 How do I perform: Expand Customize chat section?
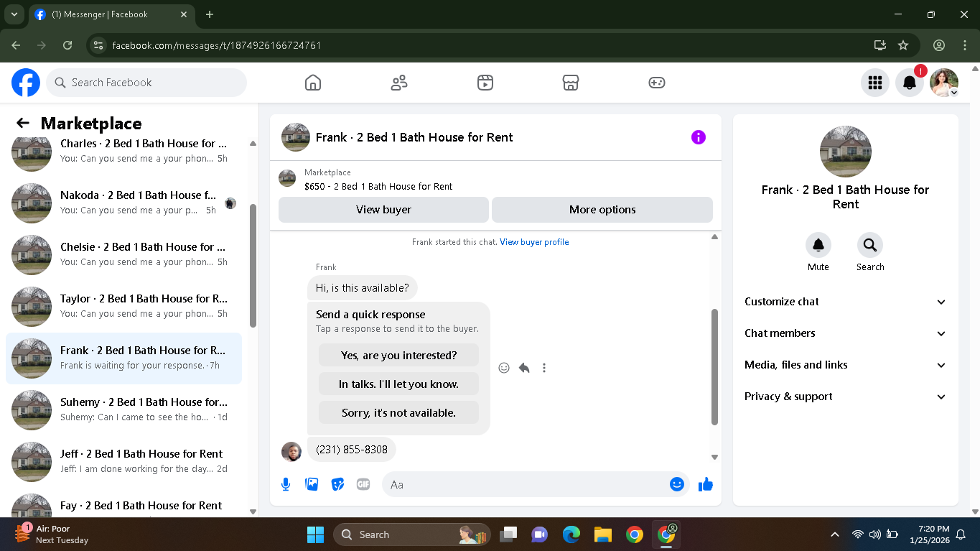pyautogui.click(x=846, y=302)
